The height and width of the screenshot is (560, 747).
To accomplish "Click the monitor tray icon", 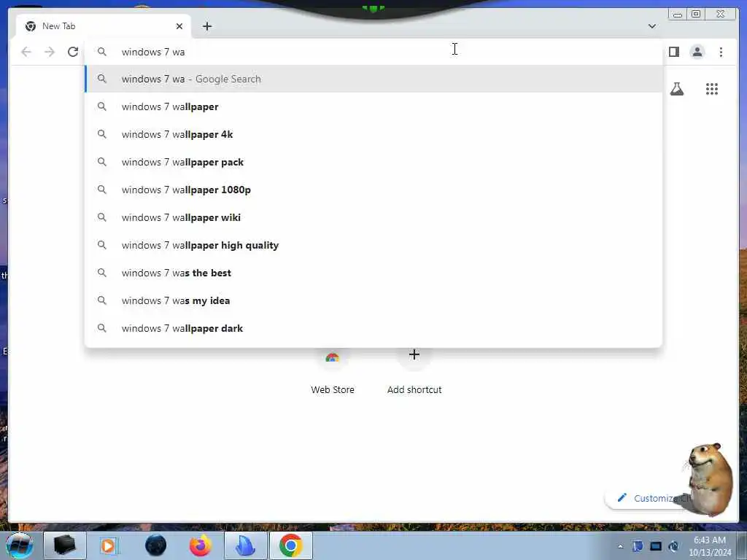I will pos(656,546).
